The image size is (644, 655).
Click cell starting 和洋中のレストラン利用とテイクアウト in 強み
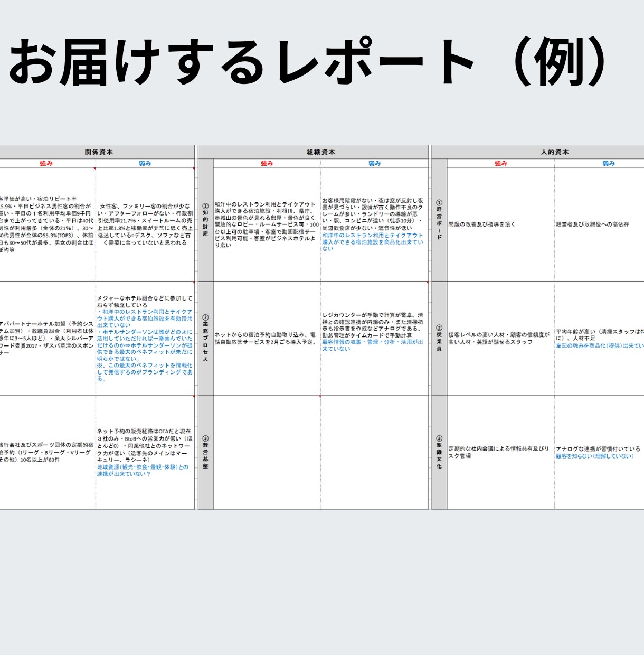267,224
